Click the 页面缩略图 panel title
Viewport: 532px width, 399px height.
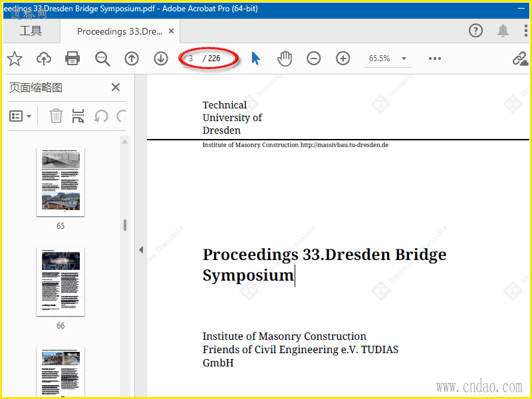point(36,87)
